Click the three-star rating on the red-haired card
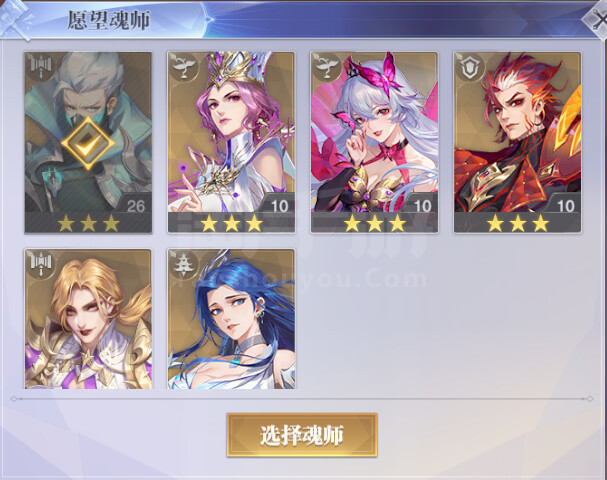 (x=518, y=223)
